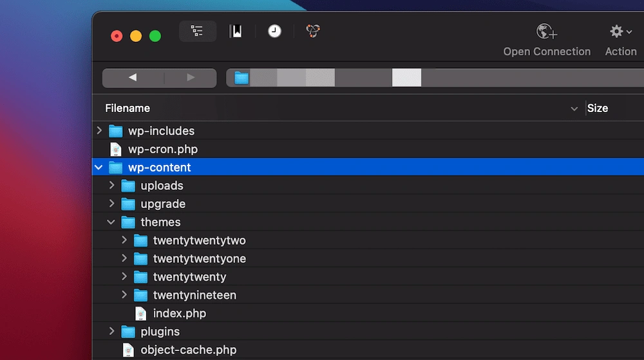Viewport: 644px width, 360px height.
Task: Click the Open Connection globe icon
Action: click(x=547, y=32)
